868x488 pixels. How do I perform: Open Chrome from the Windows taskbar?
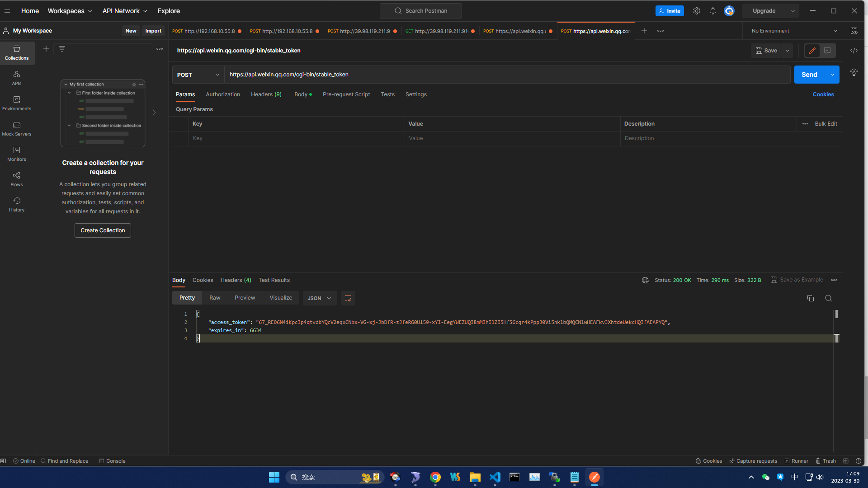click(x=435, y=477)
